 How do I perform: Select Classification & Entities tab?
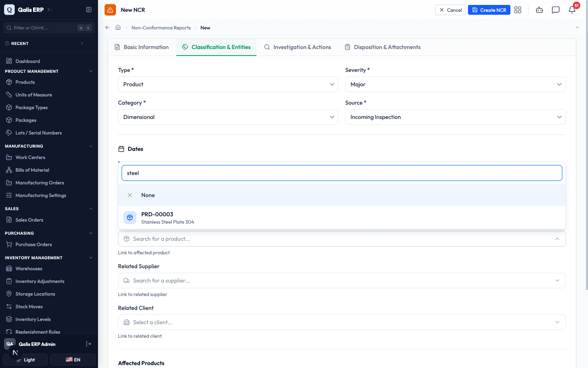pos(216,47)
